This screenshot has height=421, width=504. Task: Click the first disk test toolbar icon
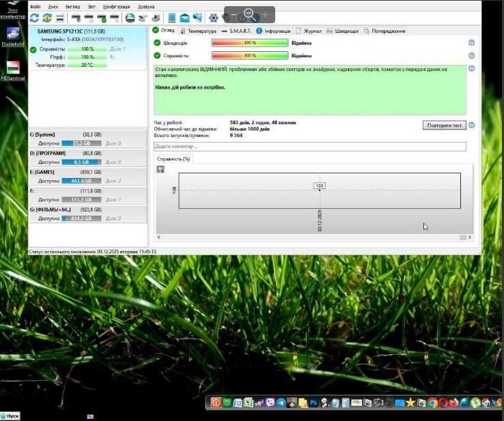76,18
